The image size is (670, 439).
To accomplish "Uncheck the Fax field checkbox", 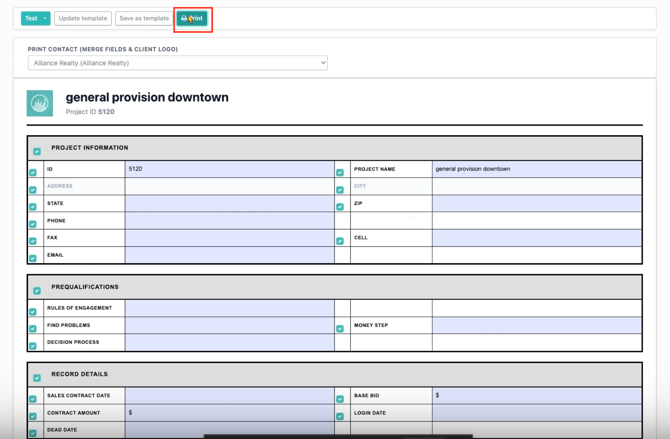I will [x=33, y=241].
